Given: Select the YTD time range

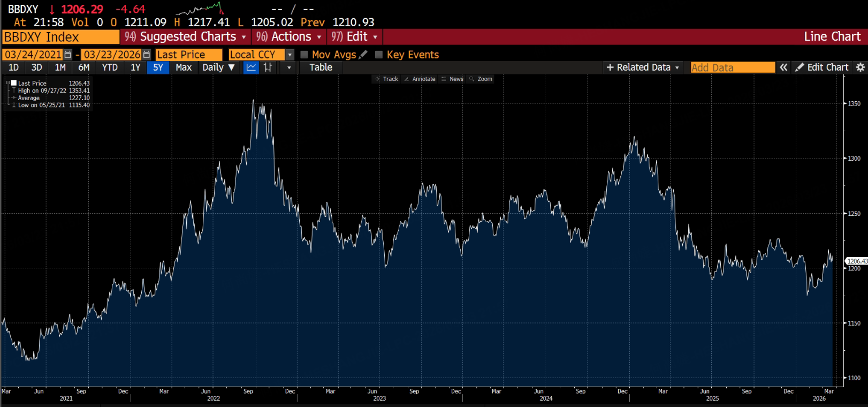Looking at the screenshot, I should click(110, 67).
